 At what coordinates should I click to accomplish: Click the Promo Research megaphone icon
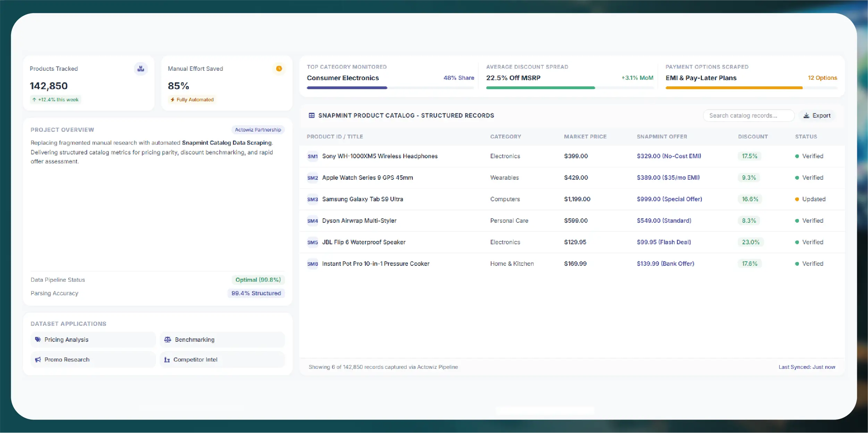pyautogui.click(x=38, y=360)
